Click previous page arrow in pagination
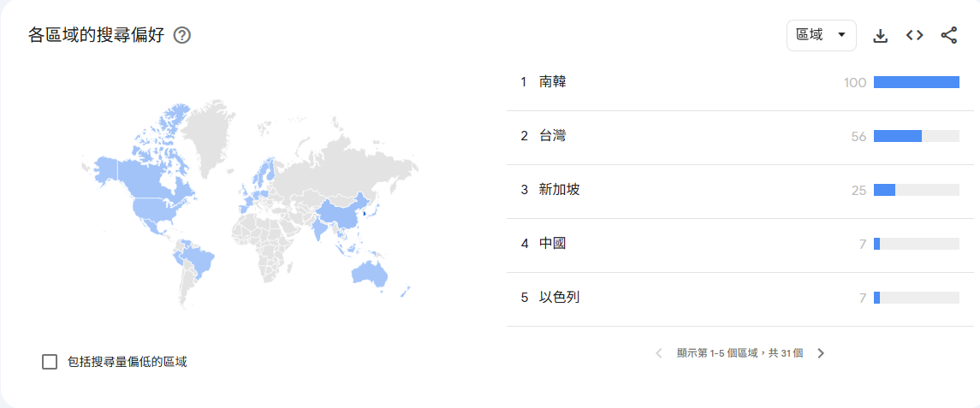Viewport: 980px width, 408px height. point(659,353)
